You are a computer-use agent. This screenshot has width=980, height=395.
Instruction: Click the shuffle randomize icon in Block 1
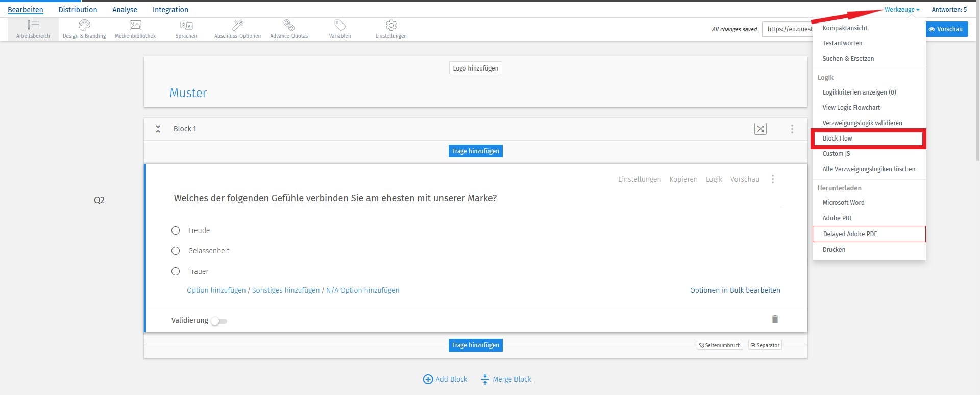pos(761,129)
